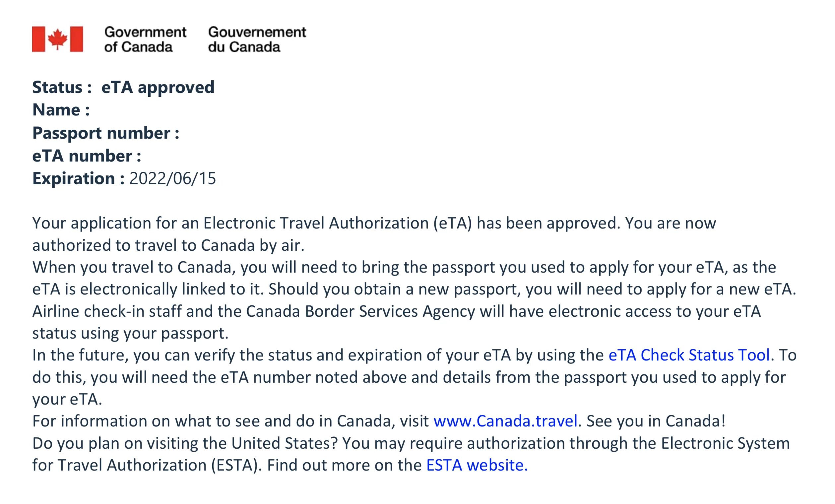
Task: Click the Passport number label
Action: (x=106, y=133)
